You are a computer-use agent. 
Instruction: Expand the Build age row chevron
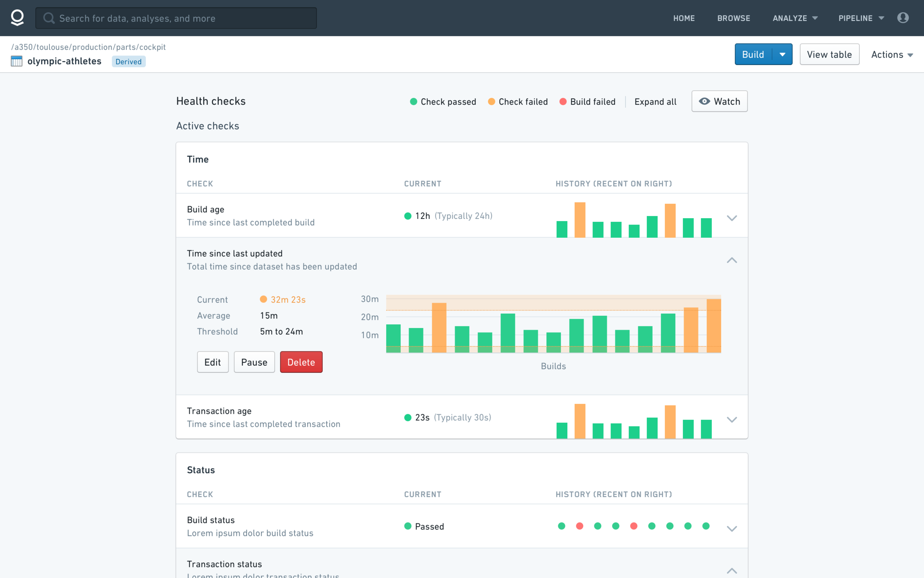[731, 218]
